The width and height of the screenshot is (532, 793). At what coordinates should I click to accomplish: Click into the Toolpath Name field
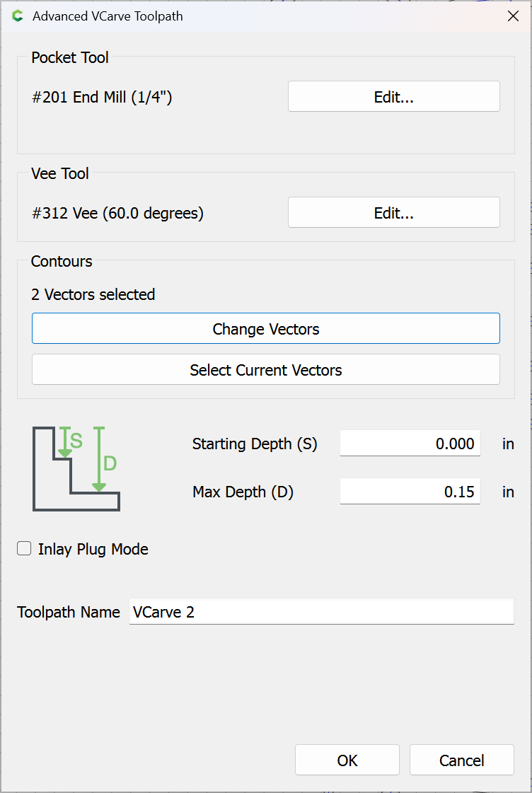point(321,613)
